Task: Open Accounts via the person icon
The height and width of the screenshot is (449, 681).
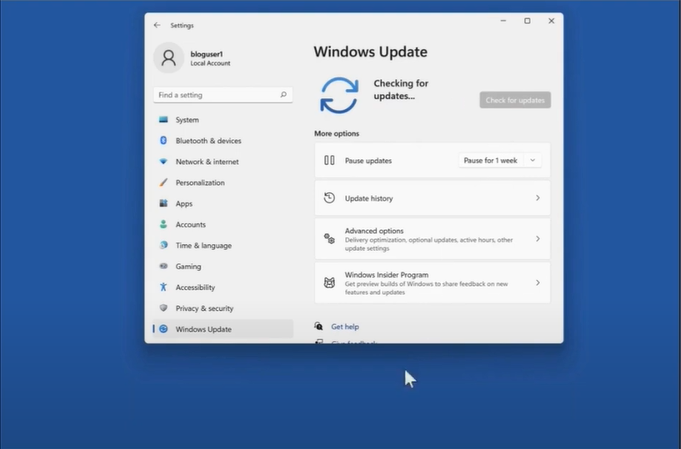Action: 163,225
